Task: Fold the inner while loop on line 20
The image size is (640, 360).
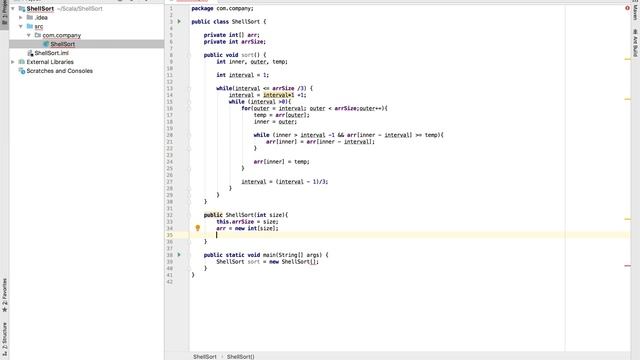Action: pos(189,135)
